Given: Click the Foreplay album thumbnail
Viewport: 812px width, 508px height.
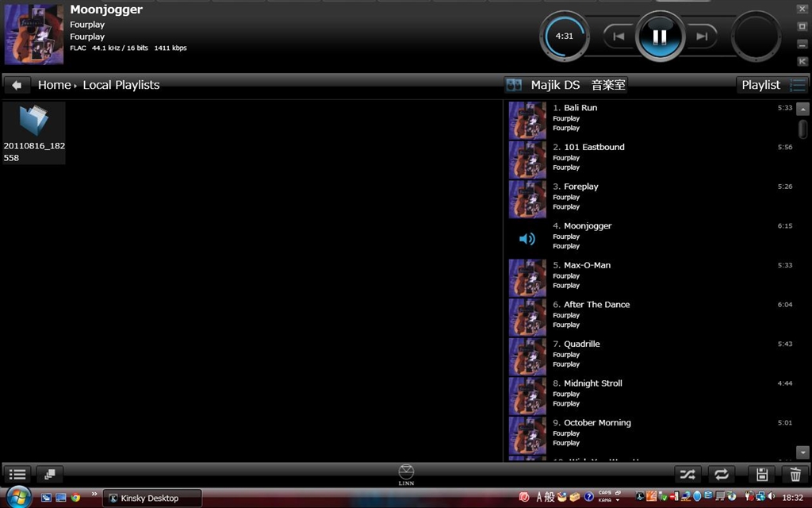Looking at the screenshot, I should click(x=527, y=199).
